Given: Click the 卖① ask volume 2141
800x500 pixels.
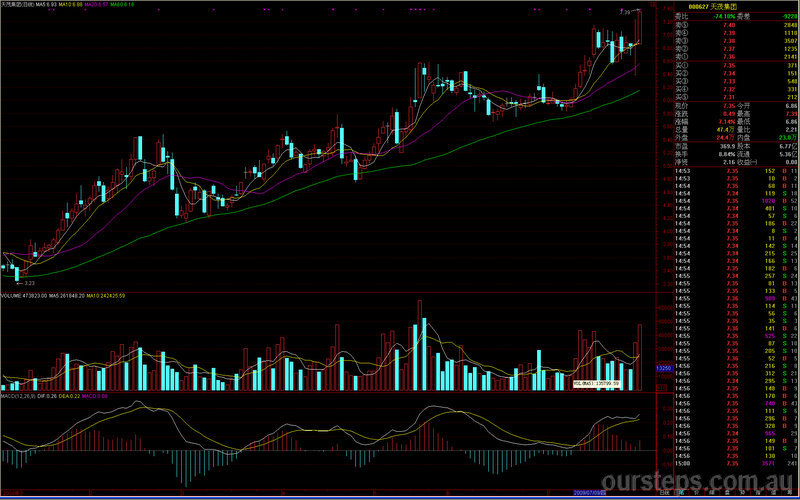Looking at the screenshot, I should (x=790, y=57).
